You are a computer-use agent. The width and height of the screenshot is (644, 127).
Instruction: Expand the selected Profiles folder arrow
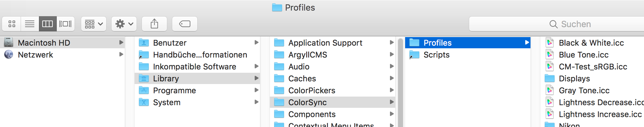pyautogui.click(x=527, y=42)
